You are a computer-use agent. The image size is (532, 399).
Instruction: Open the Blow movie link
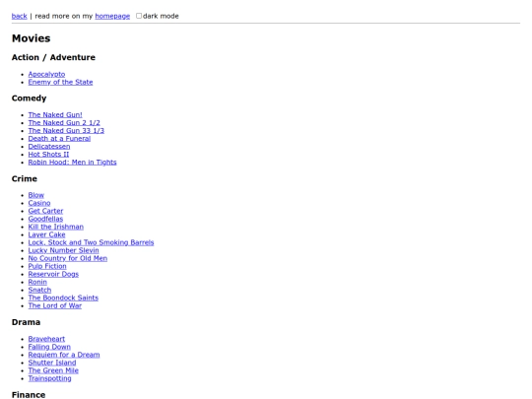tap(36, 195)
